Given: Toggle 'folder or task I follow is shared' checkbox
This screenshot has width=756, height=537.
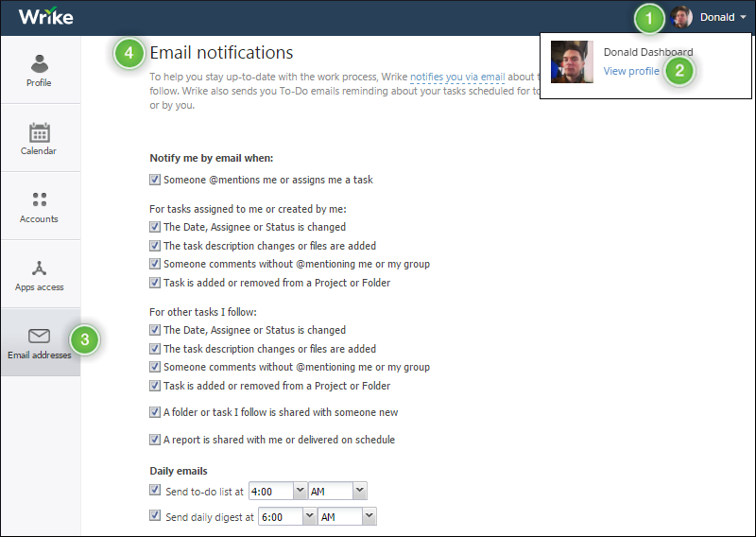Looking at the screenshot, I should (155, 412).
